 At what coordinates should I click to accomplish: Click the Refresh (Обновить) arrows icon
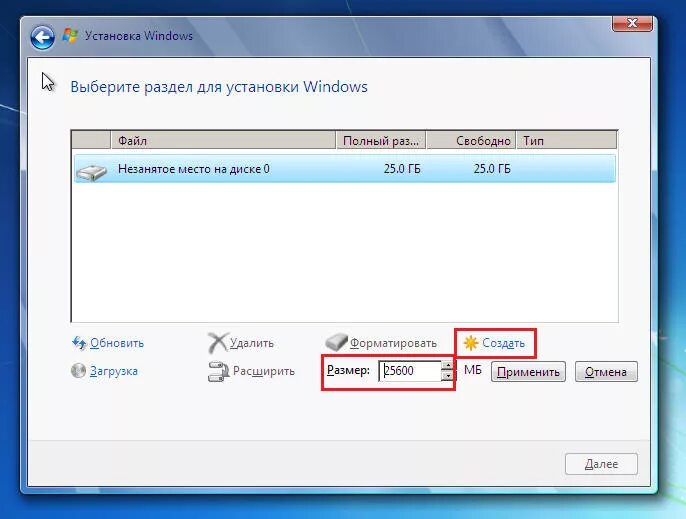point(79,343)
